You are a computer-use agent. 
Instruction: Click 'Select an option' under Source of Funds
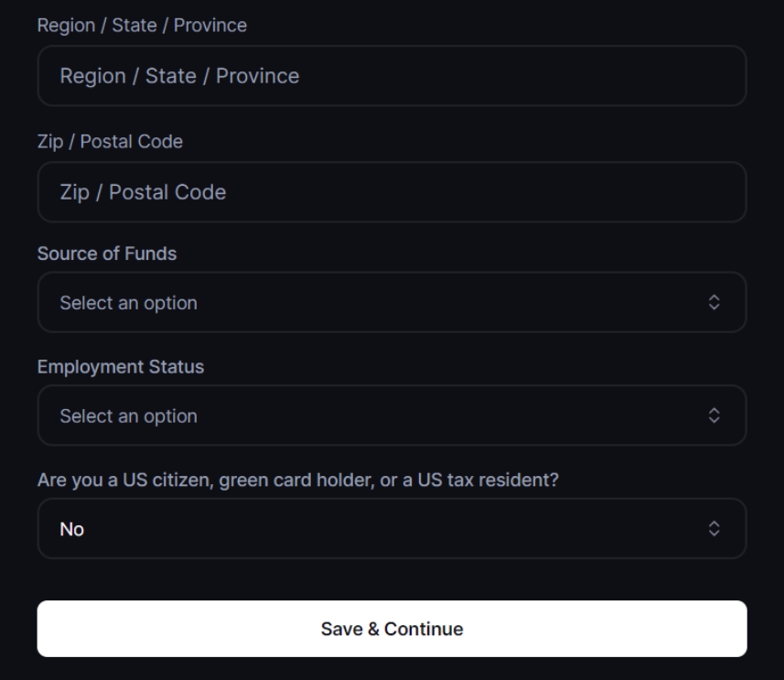pos(128,302)
